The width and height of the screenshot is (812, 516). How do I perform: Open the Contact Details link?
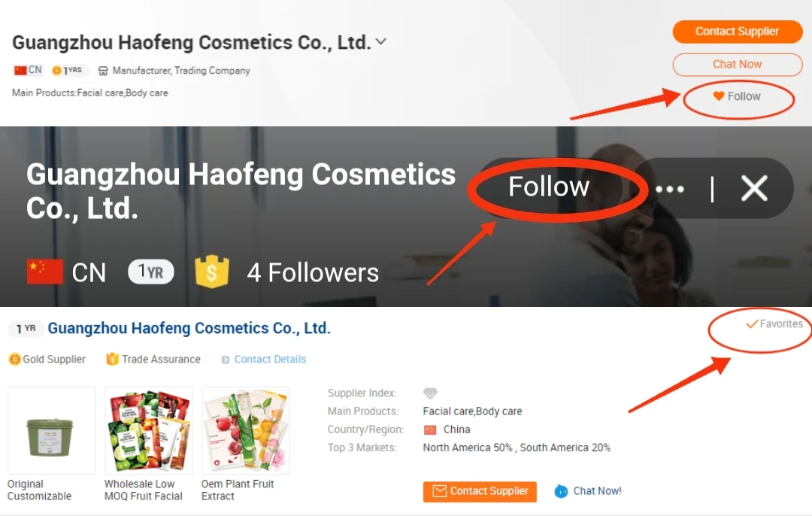[270, 360]
